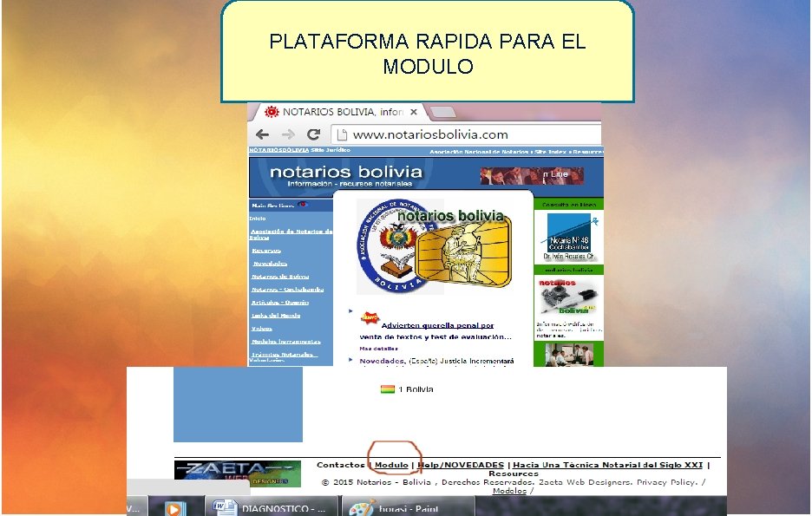Open Asociación de Notarios de Bolivia link
Viewport: 812px width, 516px height.
click(291, 234)
